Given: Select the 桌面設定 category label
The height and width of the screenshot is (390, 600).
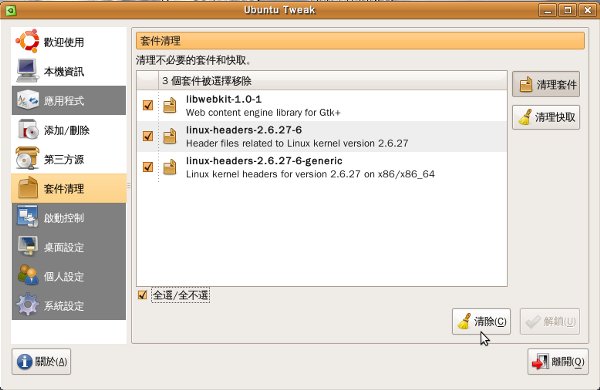Looking at the screenshot, I should tap(64, 247).
